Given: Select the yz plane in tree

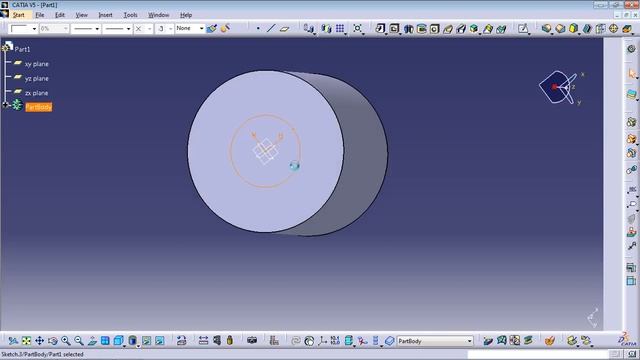Looking at the screenshot, I should click(36, 78).
